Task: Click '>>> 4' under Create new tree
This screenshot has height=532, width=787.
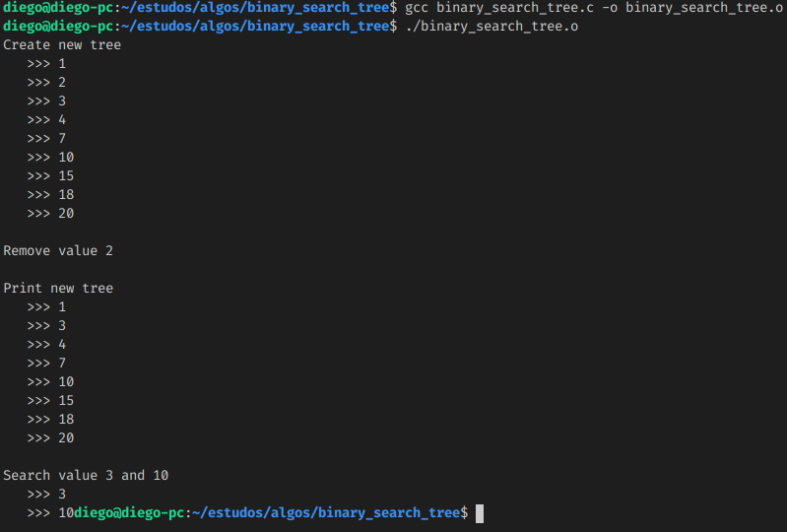Action: [x=46, y=120]
